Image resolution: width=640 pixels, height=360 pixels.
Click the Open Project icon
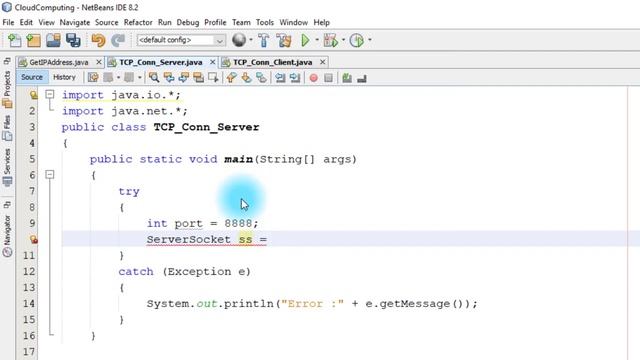[53, 40]
